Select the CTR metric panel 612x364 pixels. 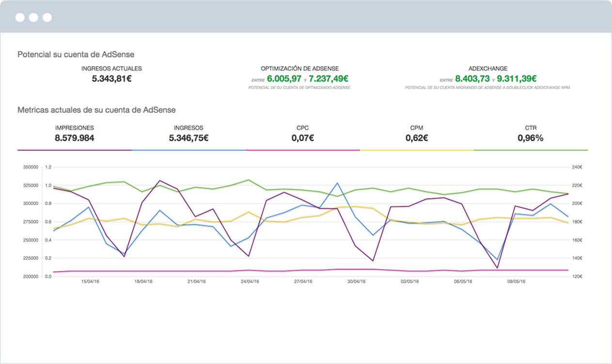[x=531, y=133]
